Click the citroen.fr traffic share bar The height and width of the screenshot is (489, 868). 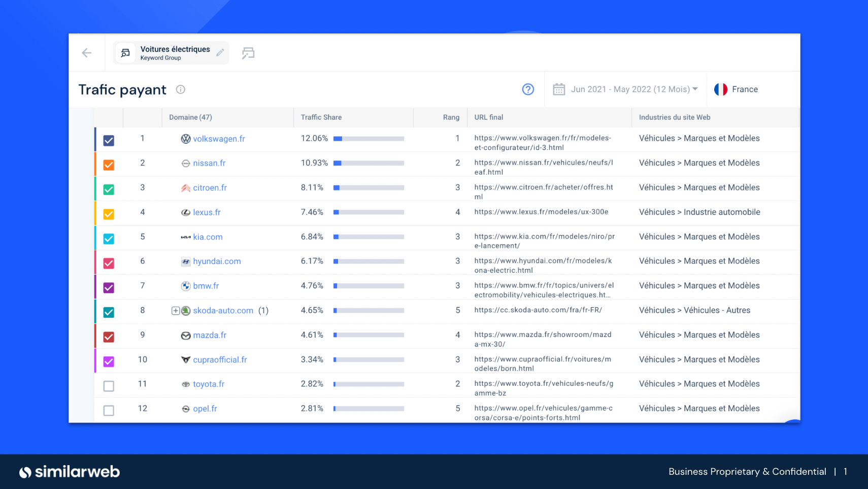point(369,188)
